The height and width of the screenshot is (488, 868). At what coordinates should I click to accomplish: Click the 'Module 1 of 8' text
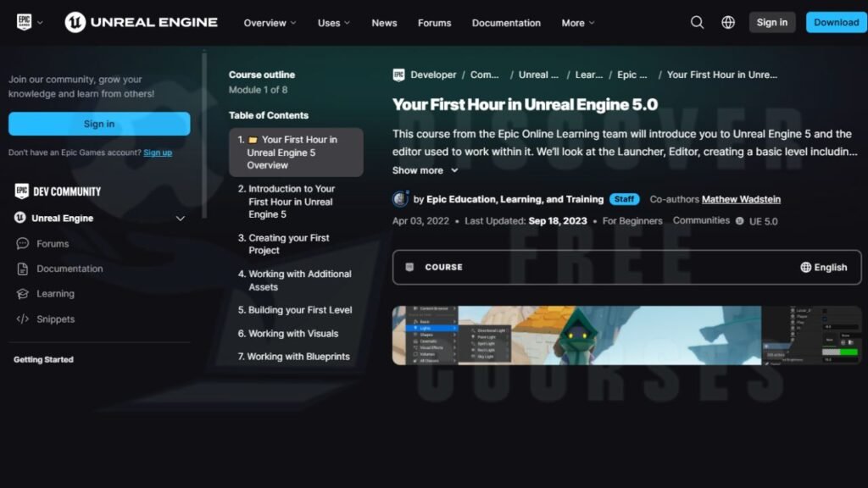[x=258, y=90]
